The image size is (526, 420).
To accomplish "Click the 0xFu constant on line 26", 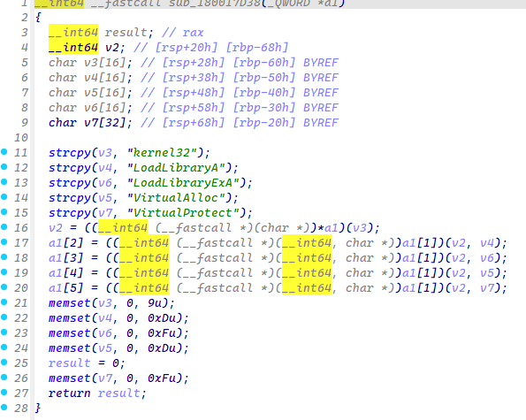I will tap(162, 378).
